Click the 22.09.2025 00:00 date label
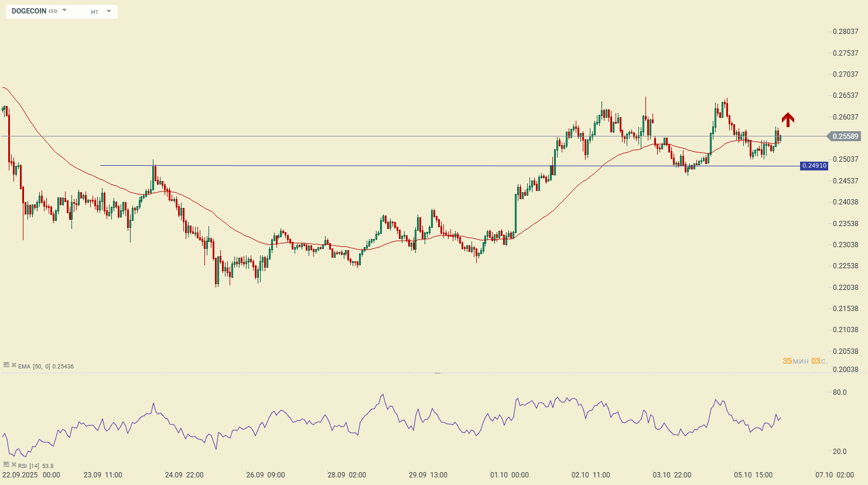 pyautogui.click(x=31, y=475)
